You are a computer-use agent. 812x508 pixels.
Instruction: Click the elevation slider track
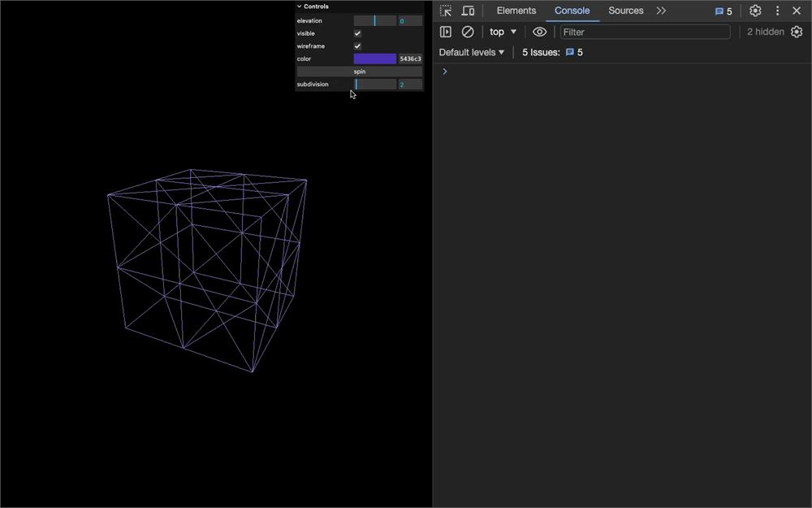point(375,21)
